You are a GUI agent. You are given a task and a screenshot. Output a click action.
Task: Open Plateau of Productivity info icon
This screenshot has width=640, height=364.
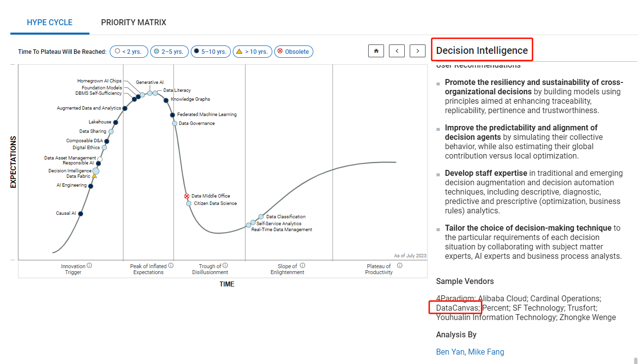(x=399, y=266)
